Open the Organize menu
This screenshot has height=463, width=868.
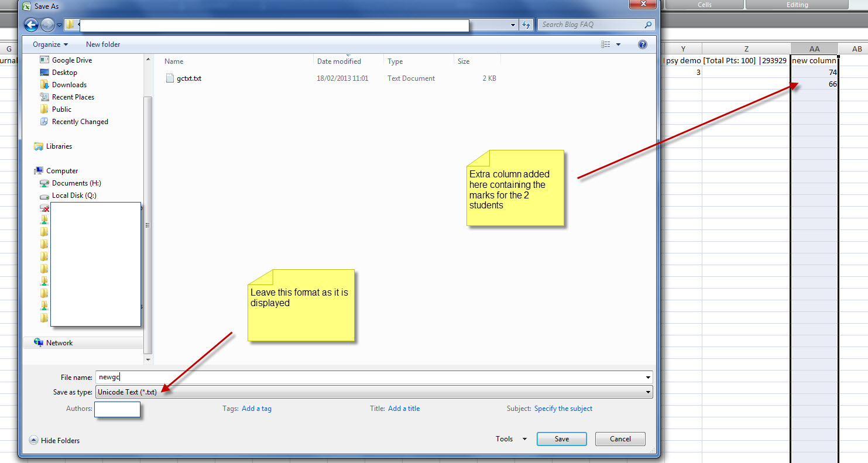[x=50, y=44]
